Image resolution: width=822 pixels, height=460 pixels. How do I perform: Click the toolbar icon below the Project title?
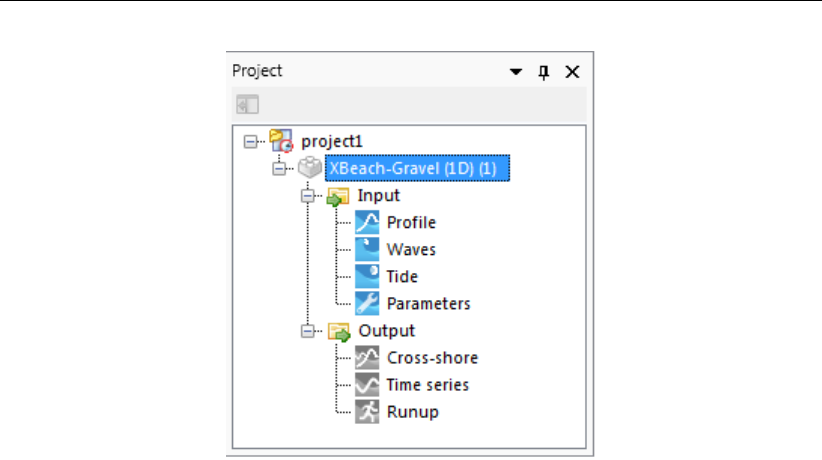(247, 104)
